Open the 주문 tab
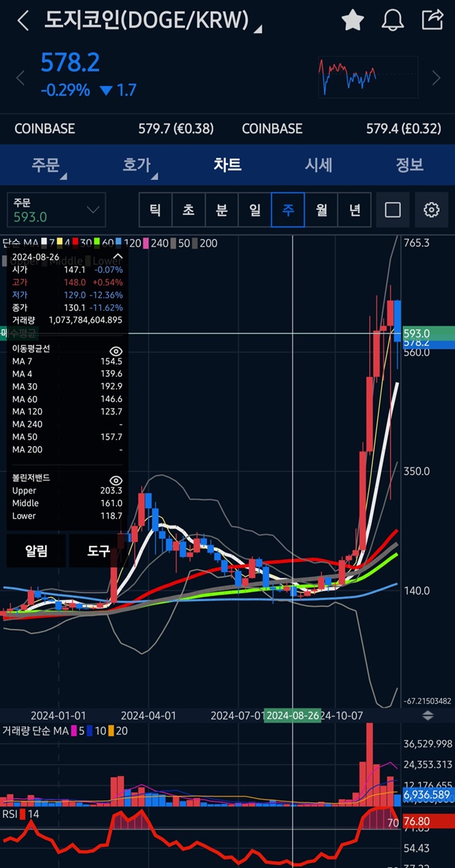The height and width of the screenshot is (868, 455). (x=45, y=165)
